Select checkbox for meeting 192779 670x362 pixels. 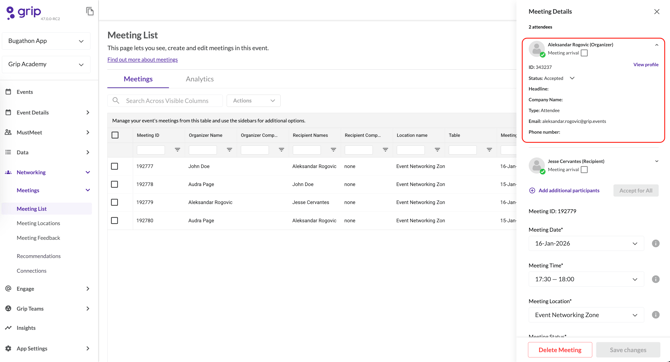[x=115, y=202]
